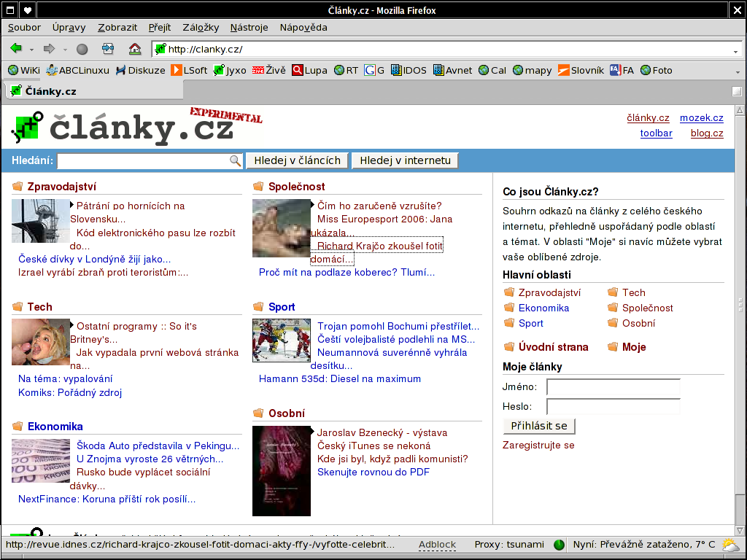The width and height of the screenshot is (747, 560).
Task: Open the Google G bookmark
Action: click(x=374, y=71)
